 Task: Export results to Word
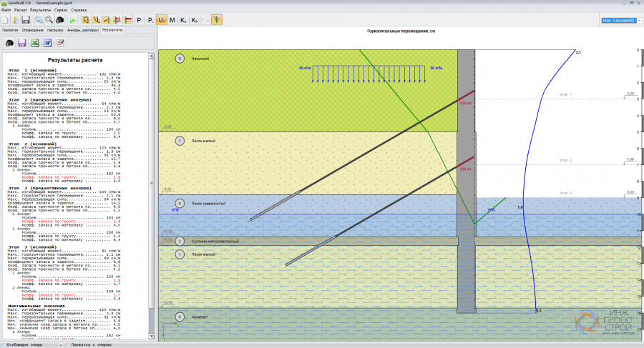(x=48, y=43)
